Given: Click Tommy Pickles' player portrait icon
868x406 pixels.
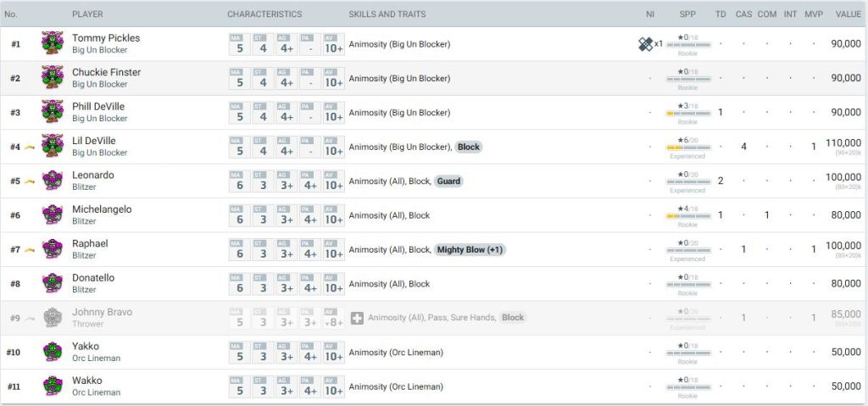Looking at the screenshot, I should click(x=53, y=44).
